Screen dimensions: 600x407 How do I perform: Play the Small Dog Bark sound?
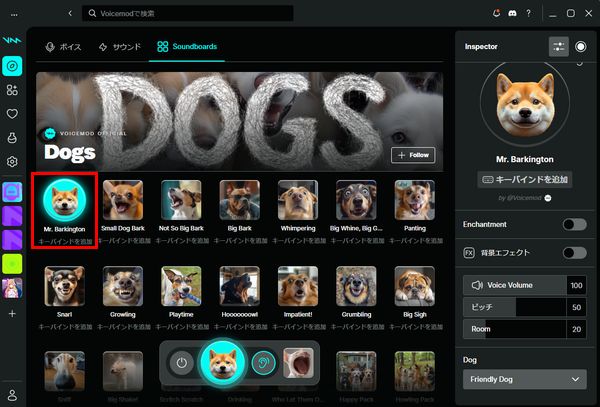coord(123,200)
